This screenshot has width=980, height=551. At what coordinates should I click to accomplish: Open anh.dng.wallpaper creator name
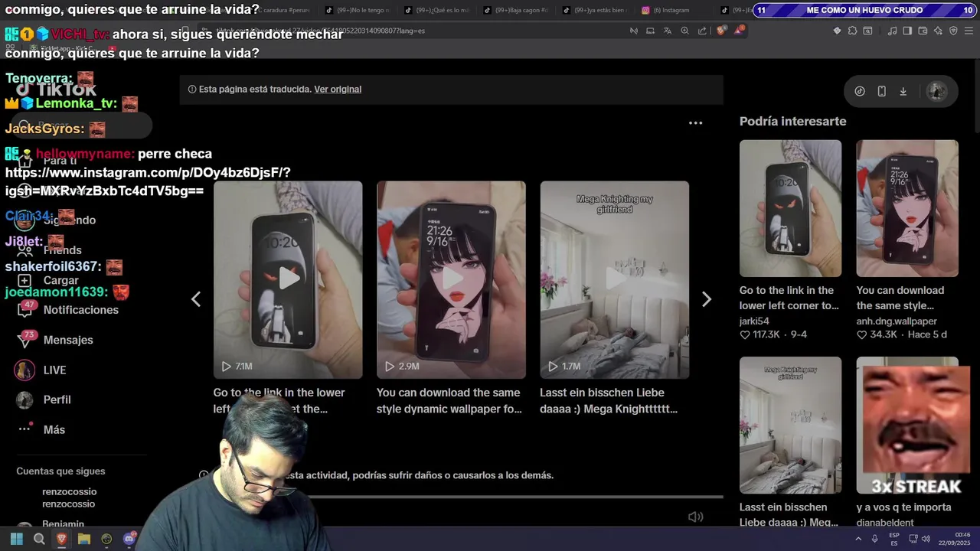[897, 321]
